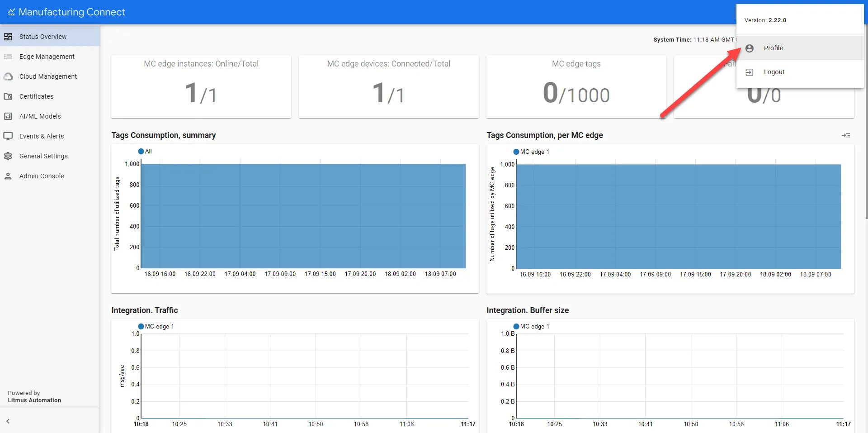The height and width of the screenshot is (433, 868).
Task: Go to the Cloud Management page
Action: [x=50, y=76]
